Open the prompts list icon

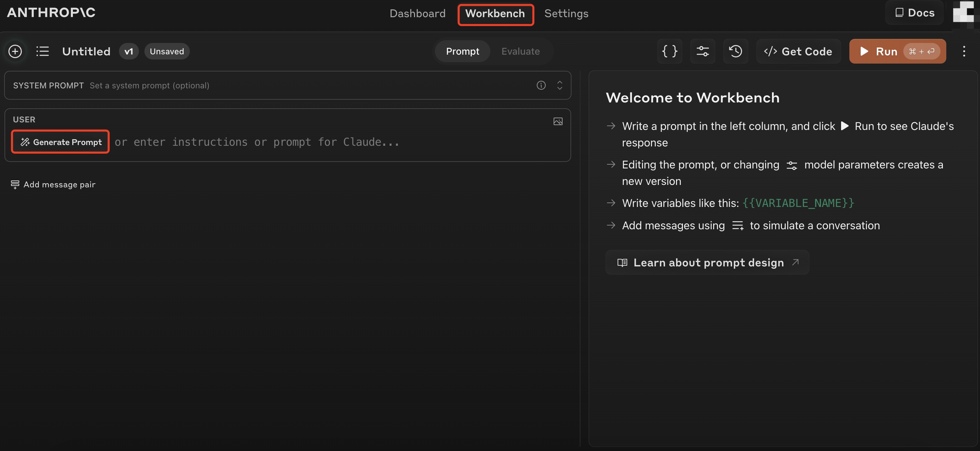point(42,51)
